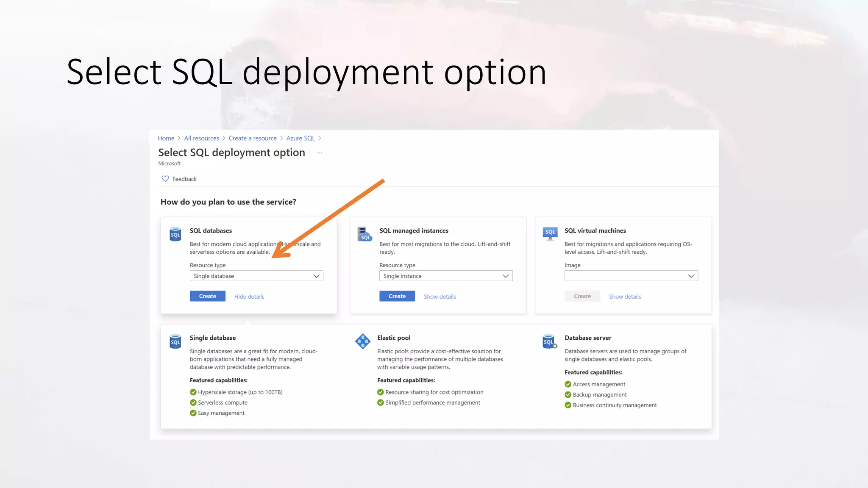Image resolution: width=868 pixels, height=488 pixels.
Task: Click the Single database heading
Action: [213, 338]
